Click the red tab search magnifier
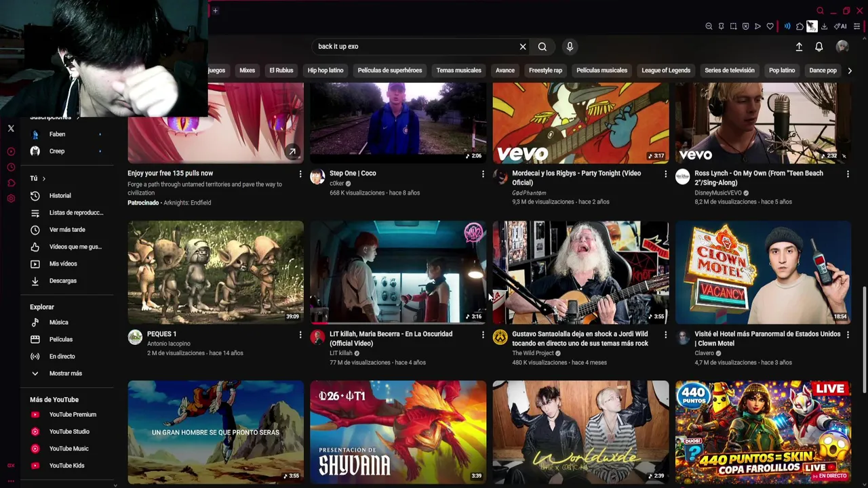This screenshot has width=868, height=488. pos(820,11)
